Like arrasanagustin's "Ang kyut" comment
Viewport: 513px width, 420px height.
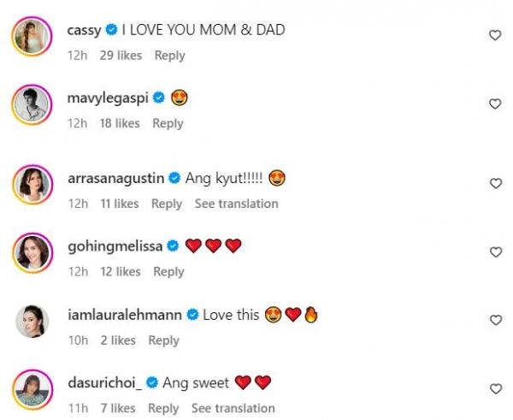point(493,184)
